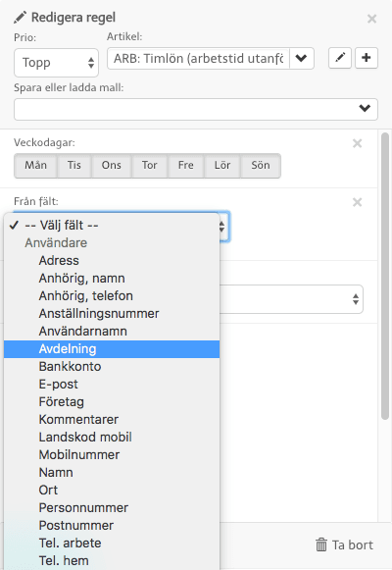392x570 pixels.
Task: Select E-post from the field list
Action: coord(112,385)
